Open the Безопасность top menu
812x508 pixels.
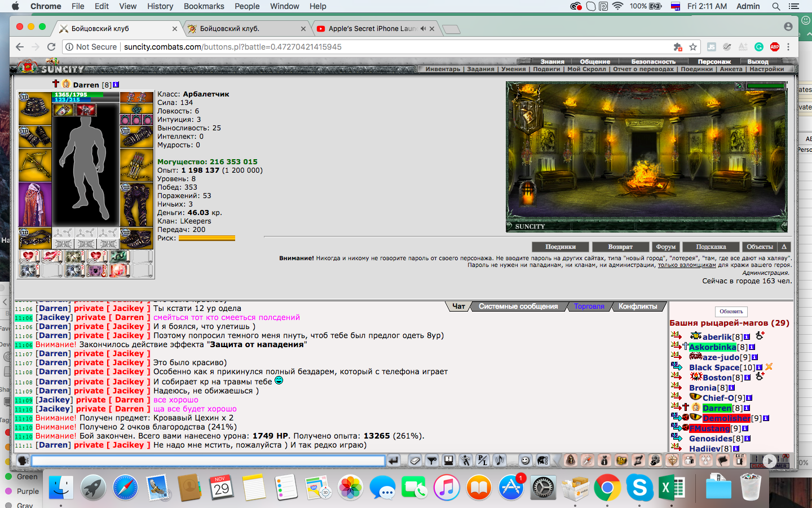click(653, 62)
